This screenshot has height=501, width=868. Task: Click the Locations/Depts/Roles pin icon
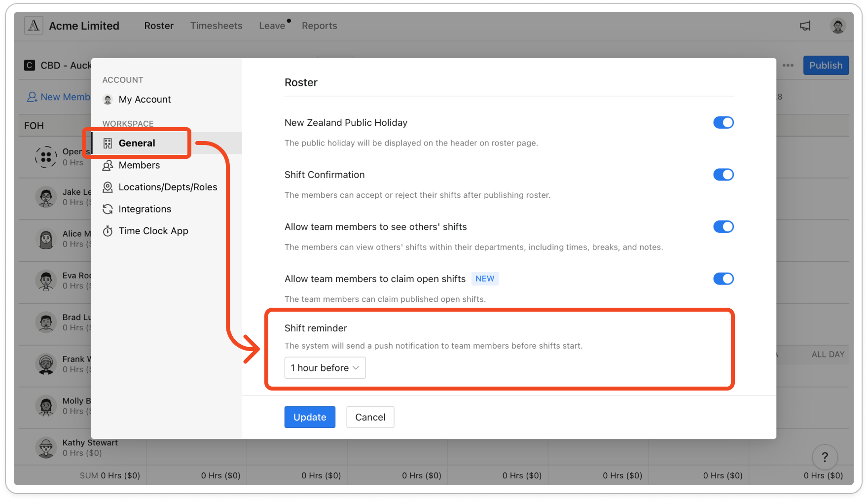click(108, 187)
